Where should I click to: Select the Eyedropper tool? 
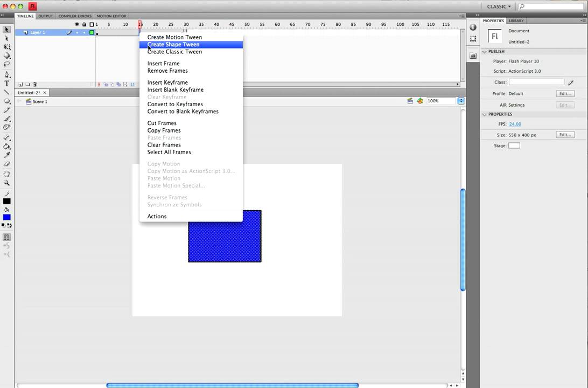coord(7,155)
